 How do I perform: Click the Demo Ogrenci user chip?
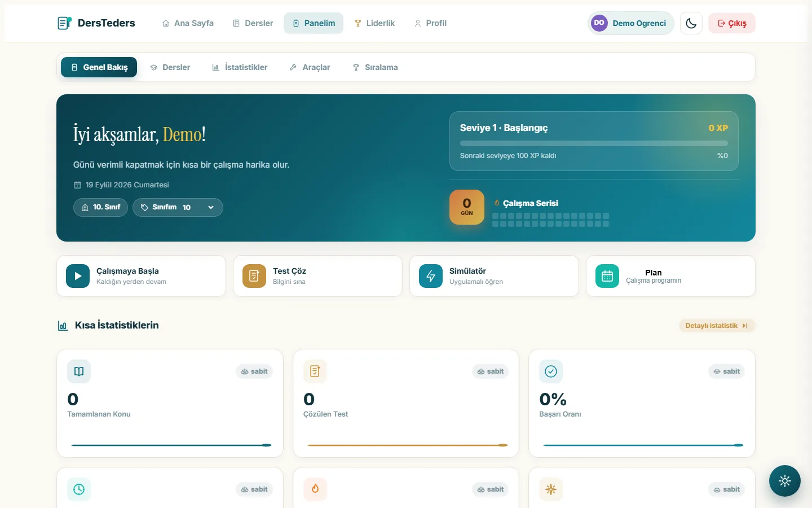click(x=631, y=23)
